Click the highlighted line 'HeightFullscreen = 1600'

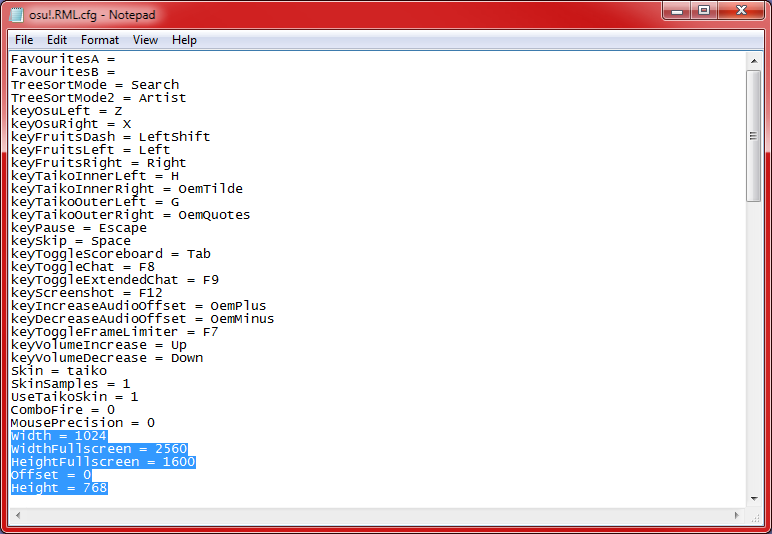click(x=103, y=462)
